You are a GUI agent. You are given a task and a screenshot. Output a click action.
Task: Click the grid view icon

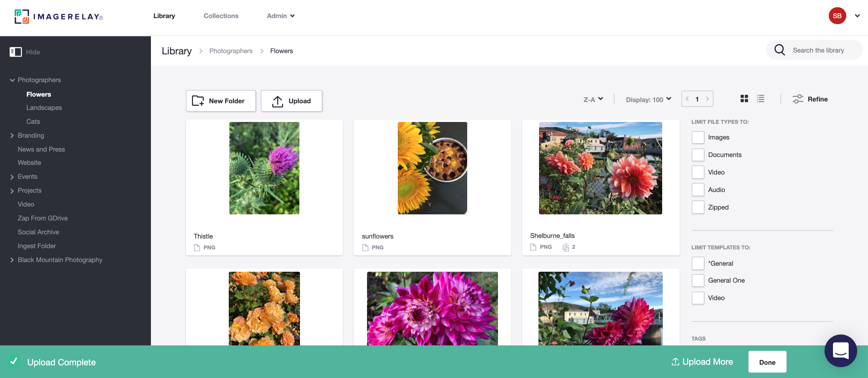pyautogui.click(x=744, y=98)
